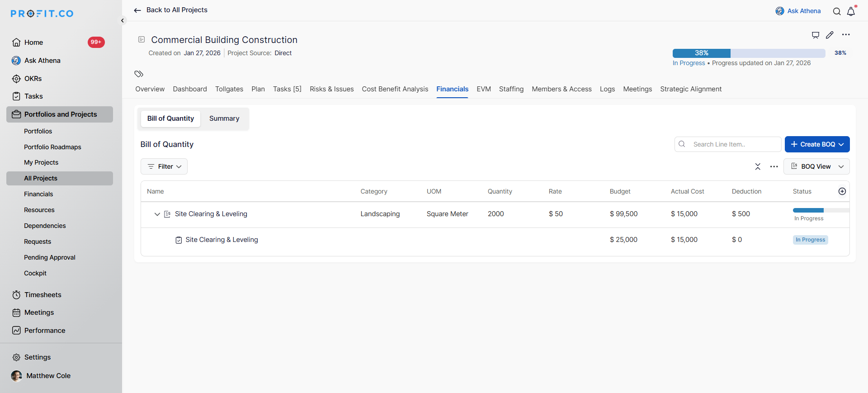The height and width of the screenshot is (393, 868).
Task: Click the pencil edit project icon
Action: coord(830,35)
